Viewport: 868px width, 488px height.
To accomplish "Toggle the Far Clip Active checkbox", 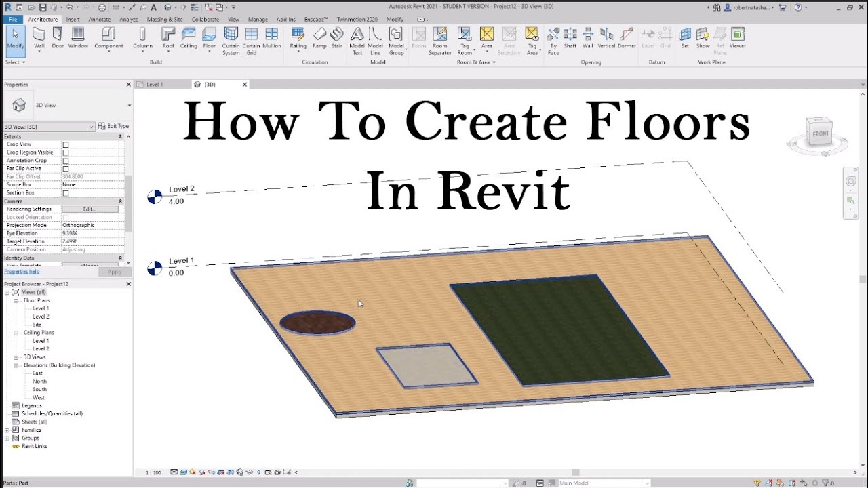I will tap(66, 169).
